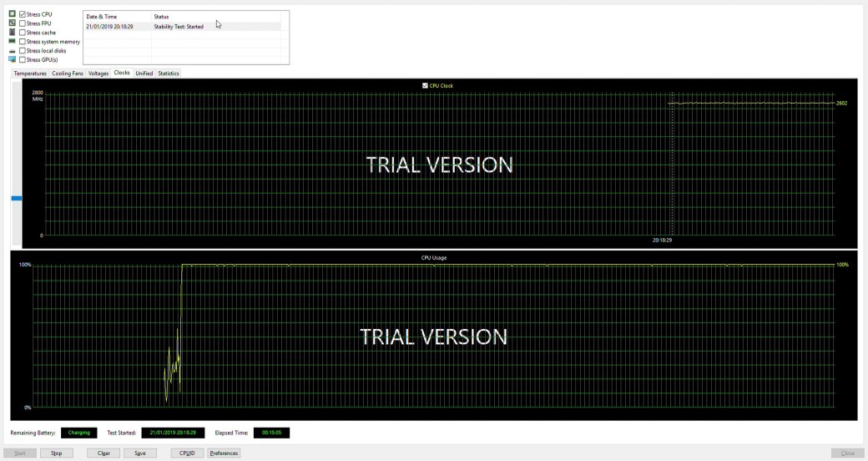Screen dimensions: 868x461
Task: Click the Test Started timestamp field
Action: click(173, 433)
